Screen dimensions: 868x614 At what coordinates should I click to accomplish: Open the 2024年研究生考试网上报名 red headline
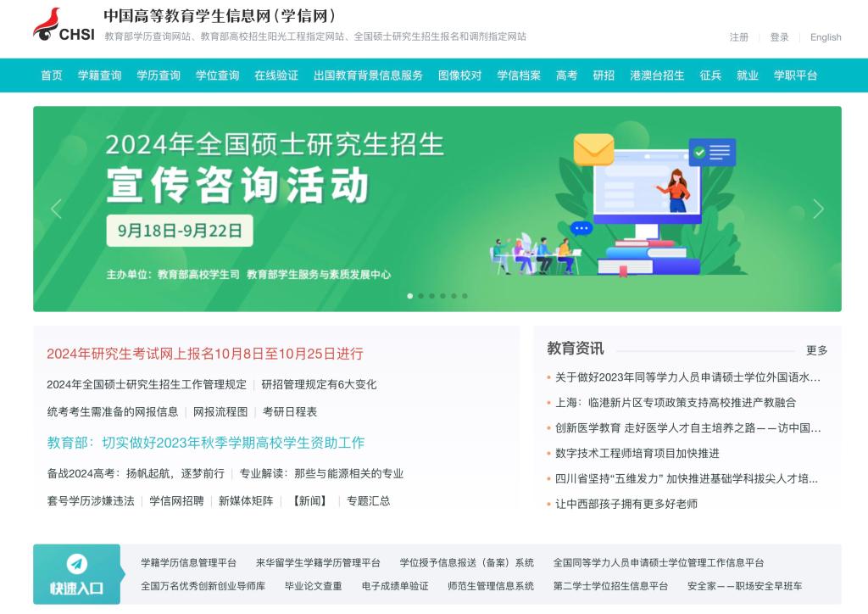pos(204,354)
